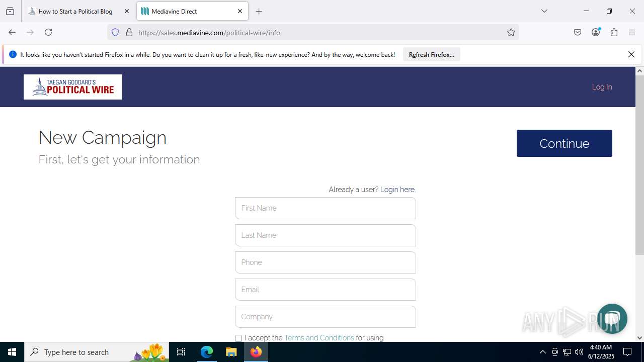644x362 pixels.
Task: Open Terms and Conditions link
Action: tap(319, 338)
